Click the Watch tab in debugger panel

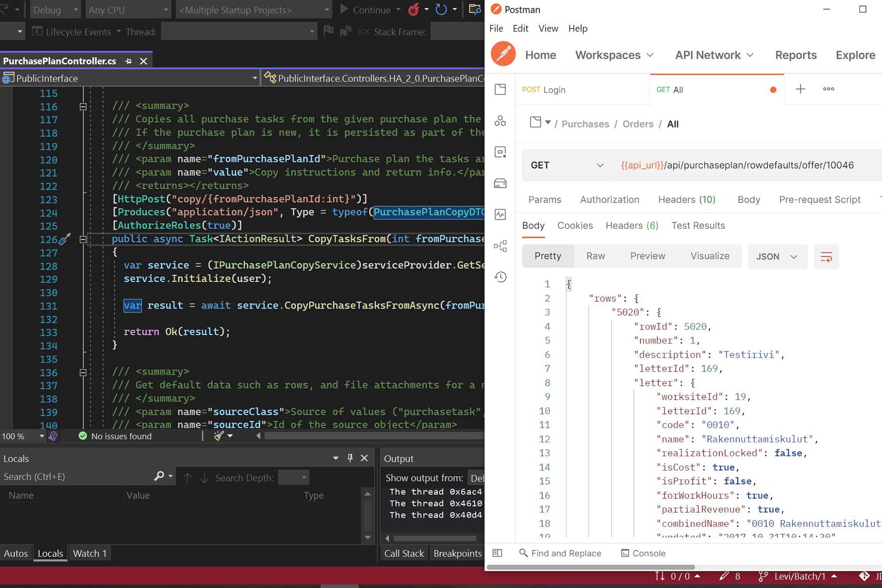(90, 553)
